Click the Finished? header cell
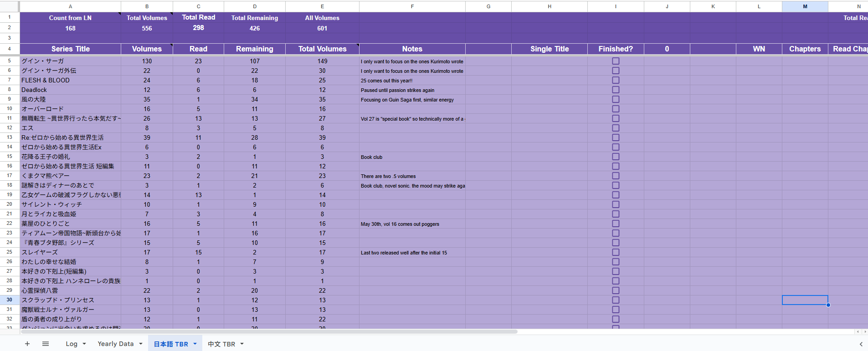The image size is (868, 351). click(x=616, y=49)
